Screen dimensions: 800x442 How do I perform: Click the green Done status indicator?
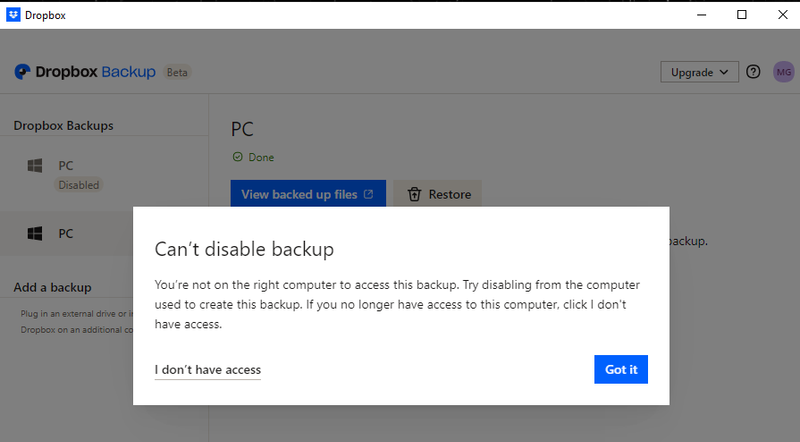pos(253,157)
